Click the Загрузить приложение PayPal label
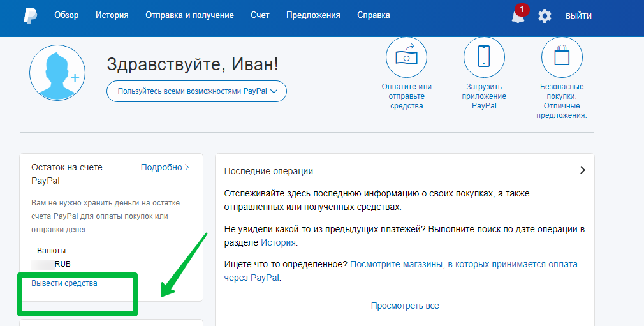Image resolution: width=644 pixels, height=326 pixels. click(484, 96)
